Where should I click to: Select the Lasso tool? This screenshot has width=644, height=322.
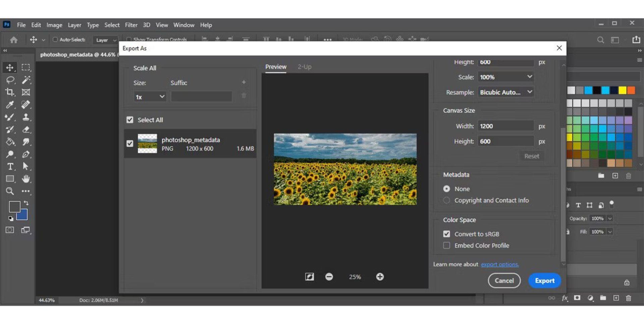[10, 79]
